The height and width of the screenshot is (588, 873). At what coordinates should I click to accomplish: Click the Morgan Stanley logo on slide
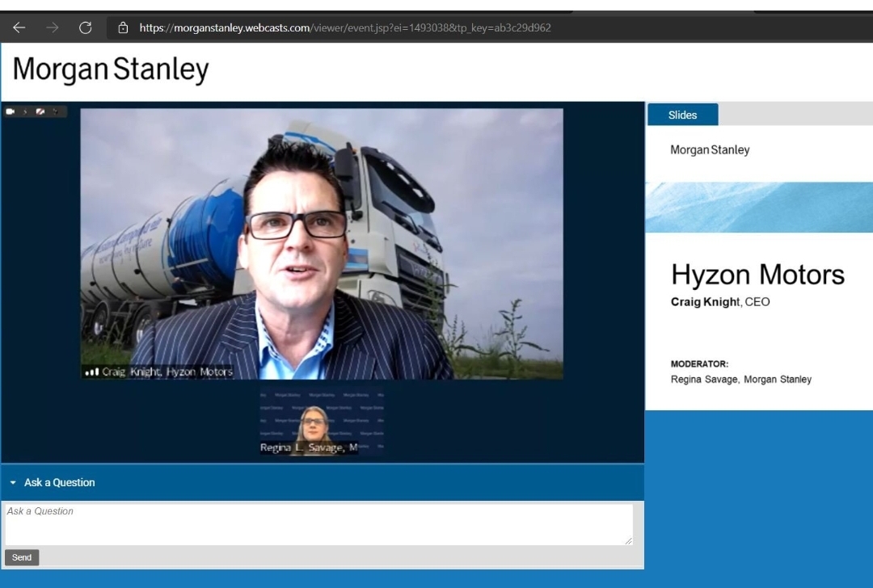point(710,149)
